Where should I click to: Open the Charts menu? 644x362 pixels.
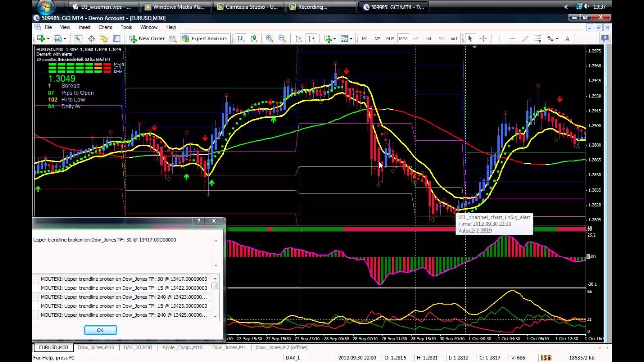point(105,27)
